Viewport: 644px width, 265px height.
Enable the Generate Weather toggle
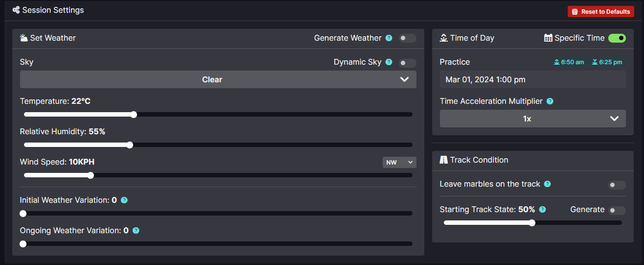click(x=407, y=38)
